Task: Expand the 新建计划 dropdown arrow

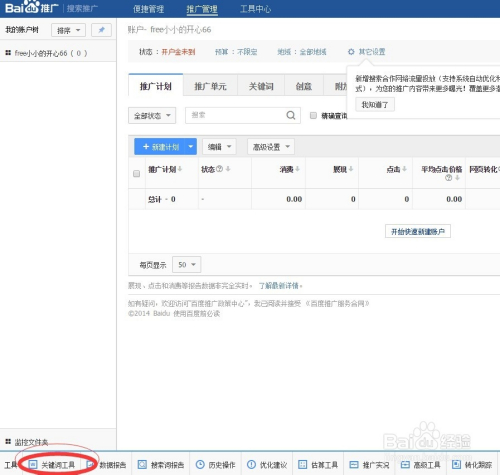Action: [190, 147]
